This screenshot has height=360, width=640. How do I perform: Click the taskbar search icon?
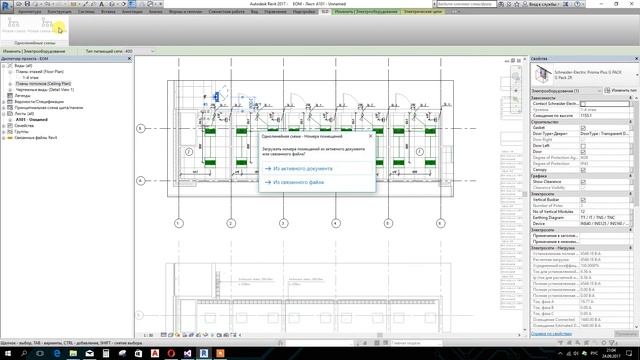pyautogui.click(x=24, y=353)
